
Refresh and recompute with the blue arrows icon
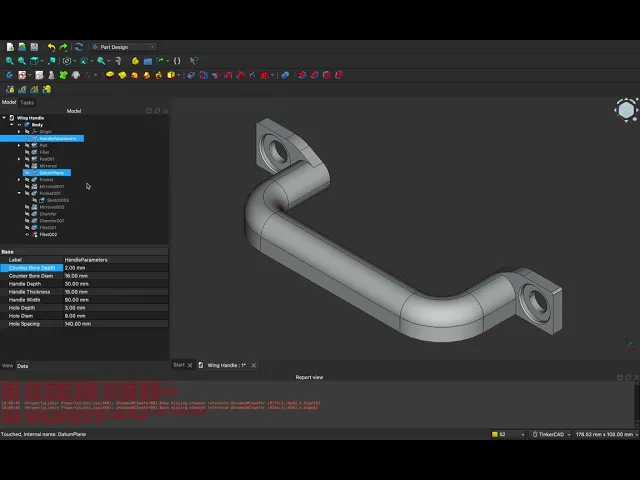point(79,47)
